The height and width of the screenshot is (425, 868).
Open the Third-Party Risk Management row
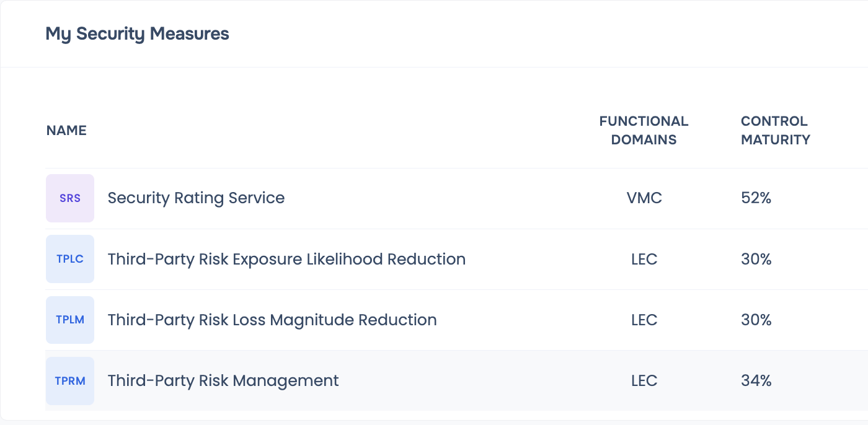(223, 380)
